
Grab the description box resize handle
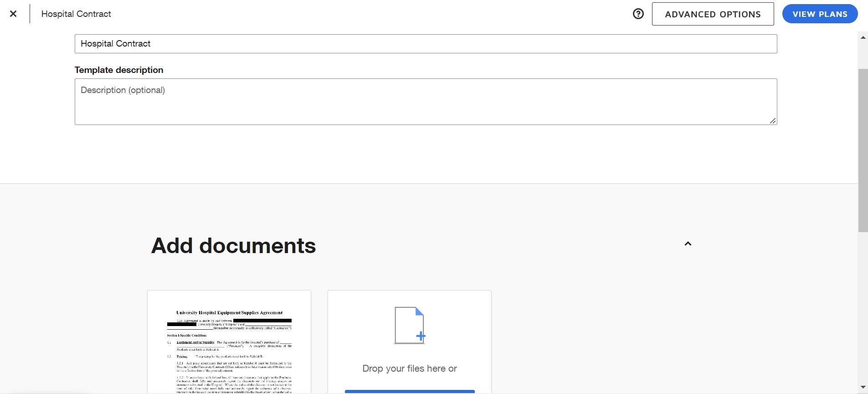[x=773, y=121]
